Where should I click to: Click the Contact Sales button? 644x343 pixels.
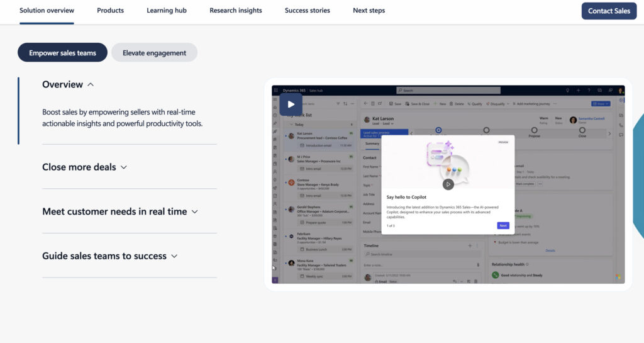pyautogui.click(x=609, y=11)
